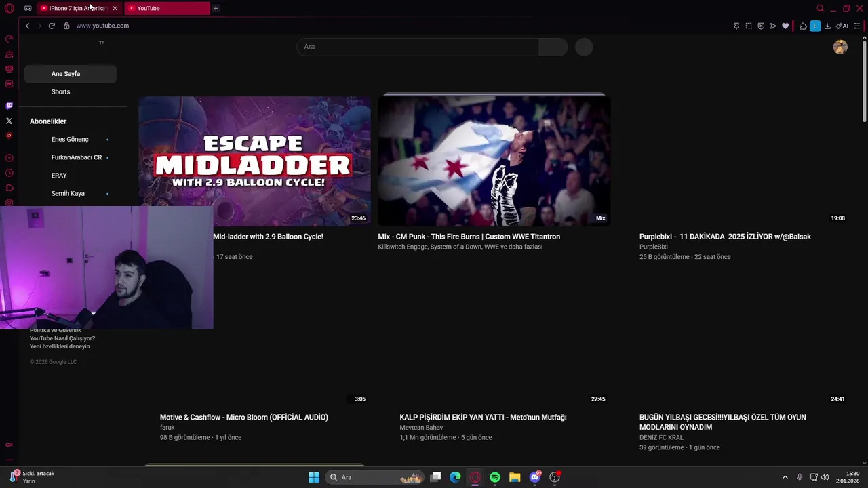Open 'Motive & Cashflow - Micro Bloom' video

click(x=244, y=418)
